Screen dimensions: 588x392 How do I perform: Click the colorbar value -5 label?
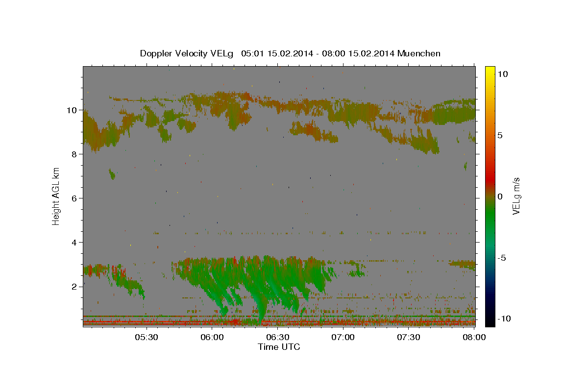[501, 258]
